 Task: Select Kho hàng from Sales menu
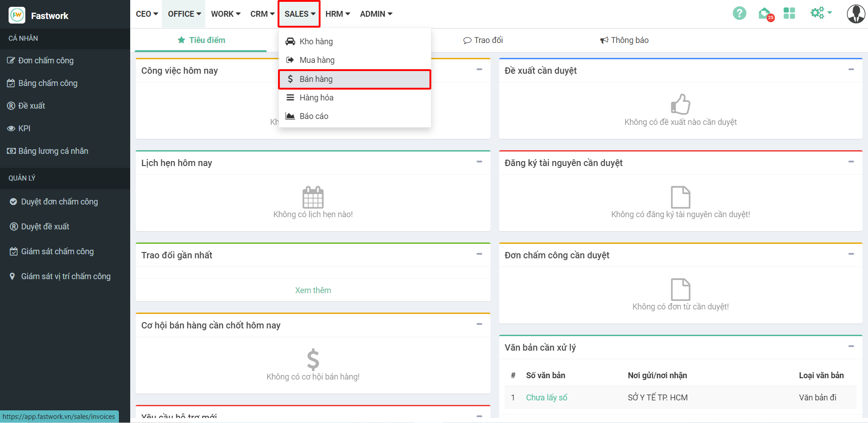(x=316, y=42)
